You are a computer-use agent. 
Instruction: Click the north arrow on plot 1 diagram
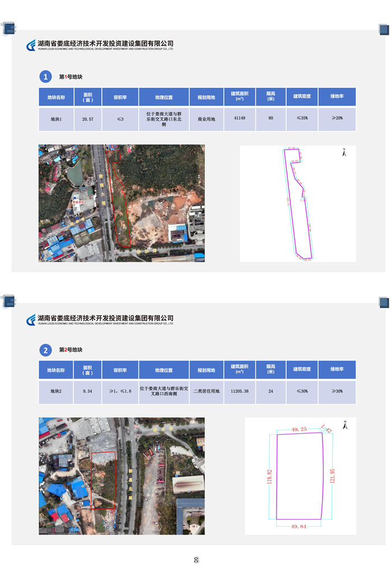344,152
